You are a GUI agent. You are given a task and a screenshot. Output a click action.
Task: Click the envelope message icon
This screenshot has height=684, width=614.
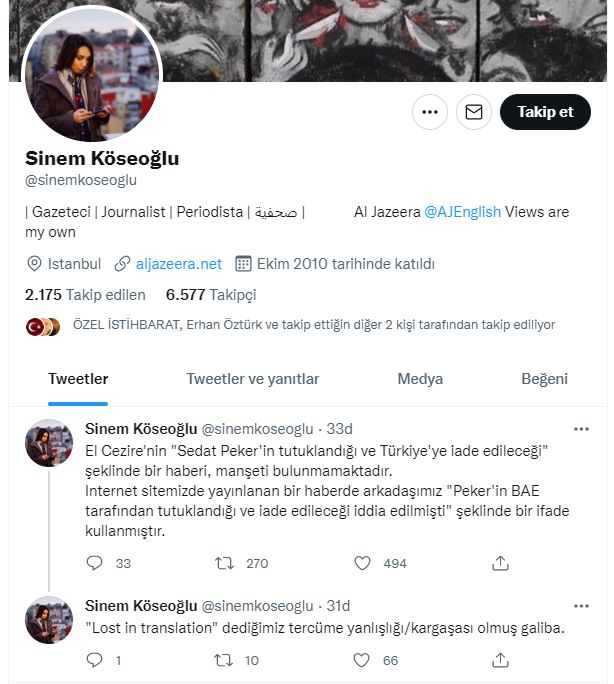(x=474, y=112)
